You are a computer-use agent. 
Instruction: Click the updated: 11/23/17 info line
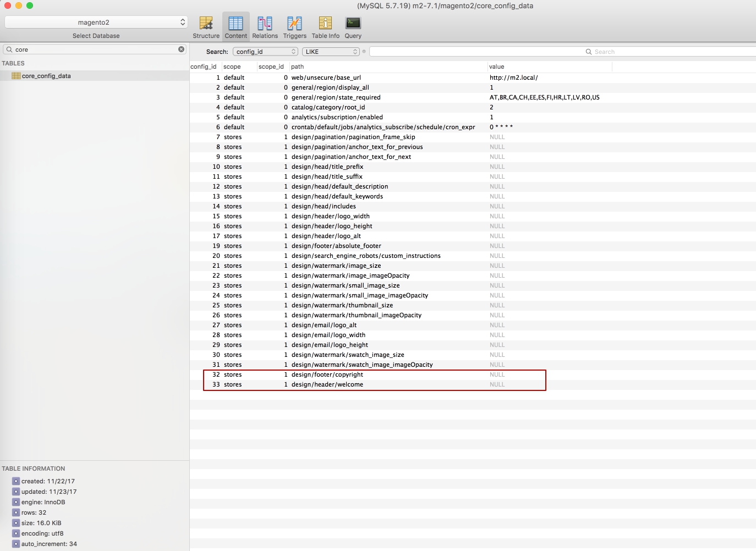[49, 492]
